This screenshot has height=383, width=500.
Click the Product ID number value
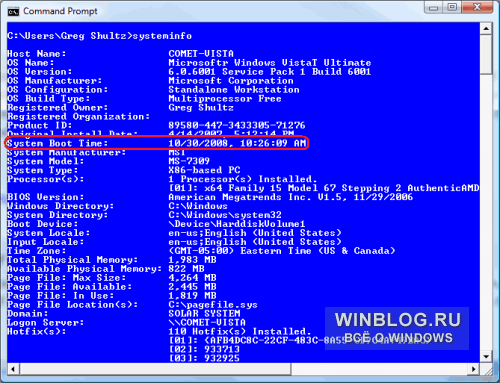[x=237, y=125]
